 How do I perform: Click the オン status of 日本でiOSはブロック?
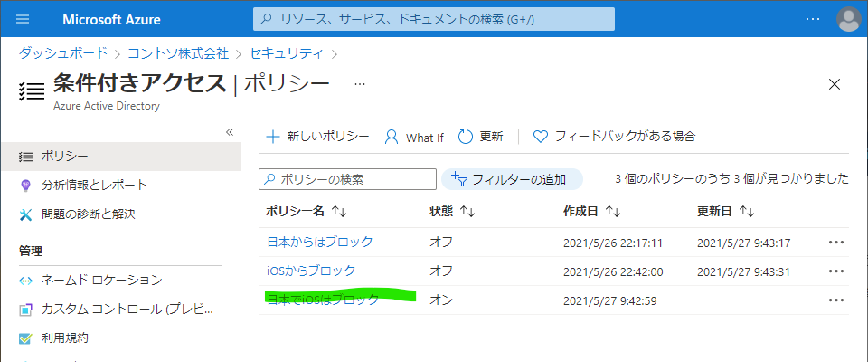click(x=441, y=300)
